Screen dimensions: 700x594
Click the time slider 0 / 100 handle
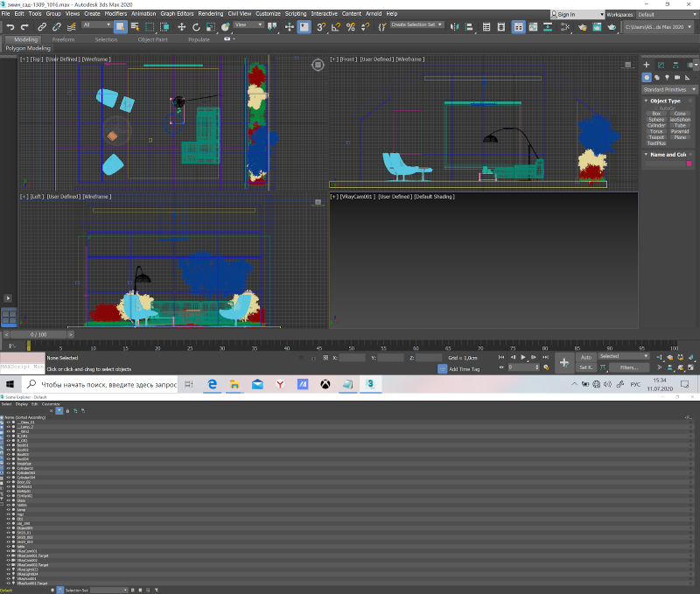pyautogui.click(x=38, y=334)
